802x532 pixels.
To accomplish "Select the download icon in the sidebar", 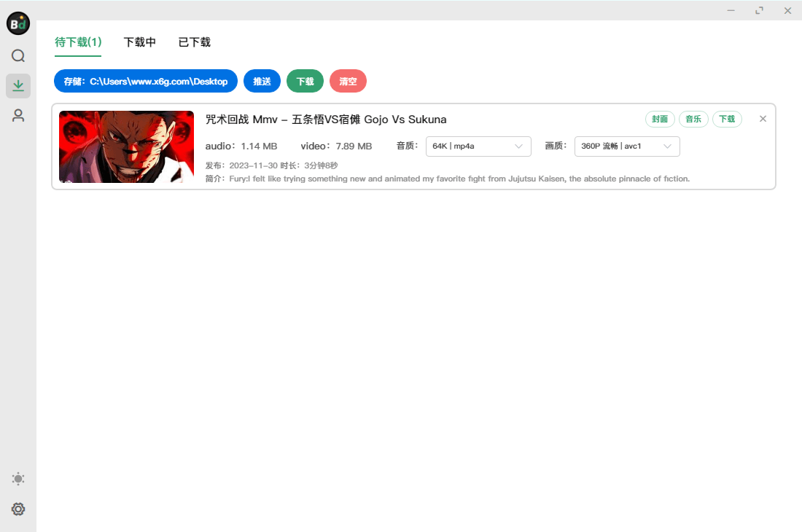I will point(18,85).
